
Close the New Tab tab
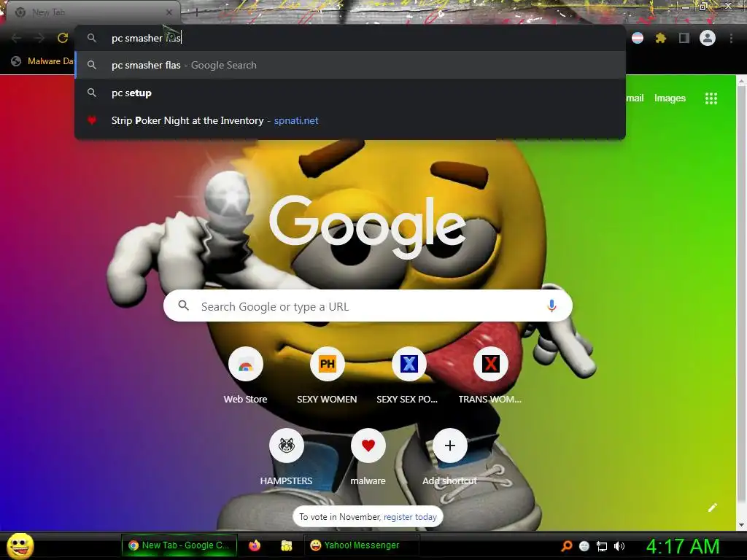coord(169,12)
